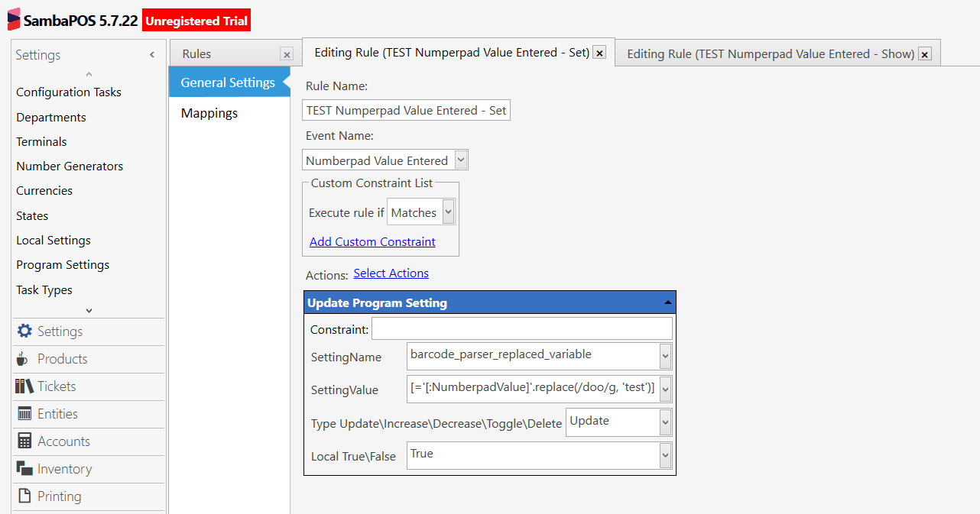980x514 pixels.
Task: Close the Numperpad Value Entered - Show tab
Action: [924, 54]
